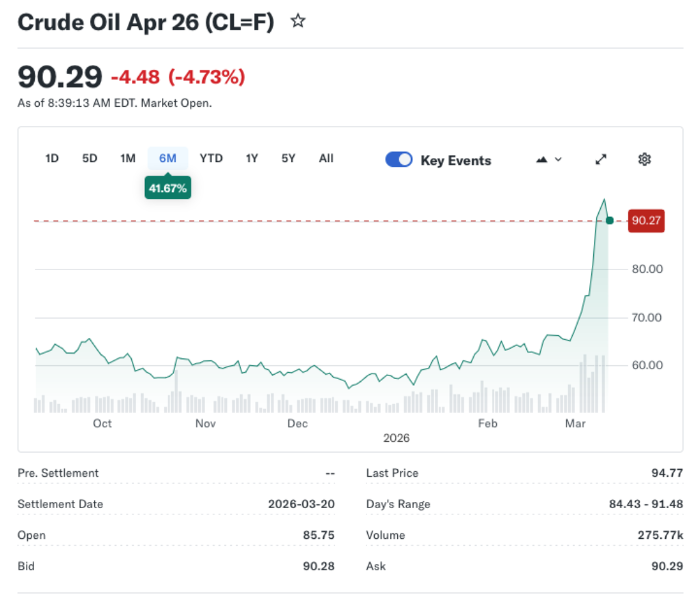Open the Crude Oil Apr 26 title link

[x=146, y=21]
